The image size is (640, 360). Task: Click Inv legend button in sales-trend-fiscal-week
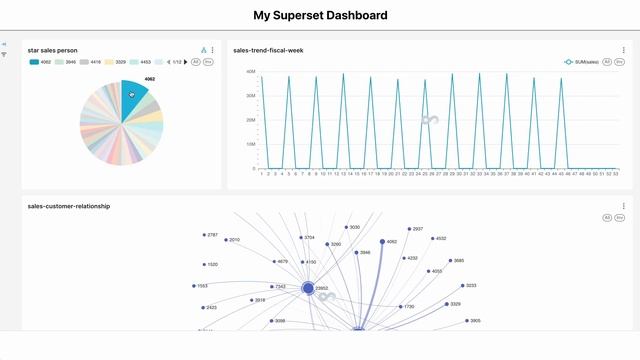pos(620,62)
